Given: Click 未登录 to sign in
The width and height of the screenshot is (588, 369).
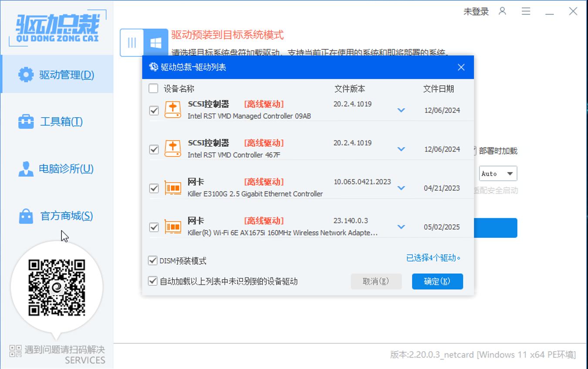Looking at the screenshot, I should (x=476, y=11).
